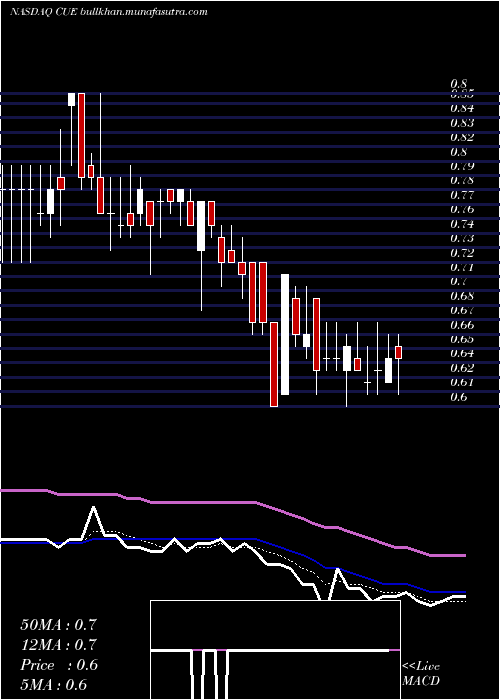This screenshot has height=700, width=500.
Task: Select the 0.83 price axis label
Action: tap(462, 123)
